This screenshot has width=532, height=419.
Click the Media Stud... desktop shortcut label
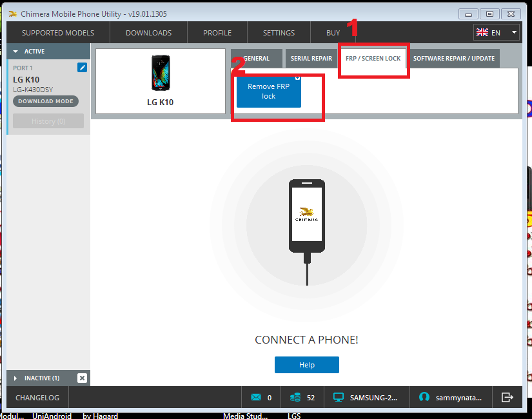click(245, 416)
